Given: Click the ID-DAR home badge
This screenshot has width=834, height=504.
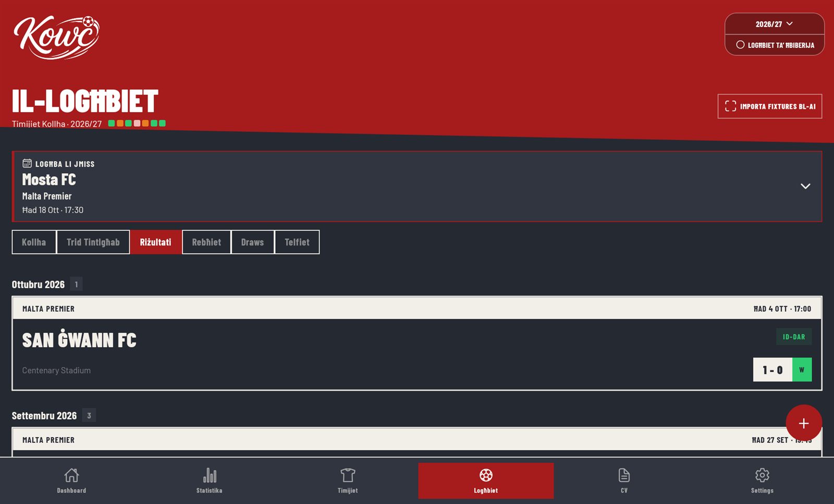Looking at the screenshot, I should coord(794,337).
